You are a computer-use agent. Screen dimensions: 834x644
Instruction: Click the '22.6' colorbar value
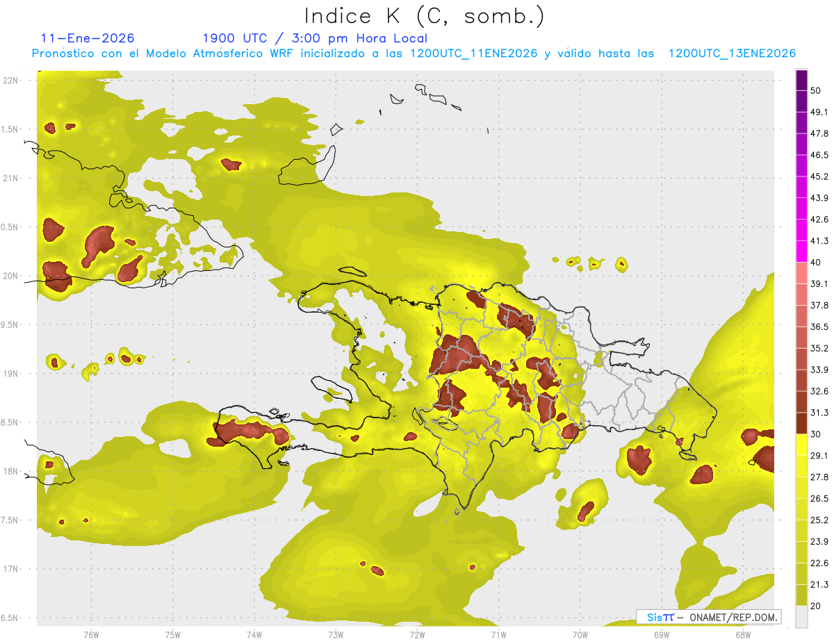coord(819,563)
